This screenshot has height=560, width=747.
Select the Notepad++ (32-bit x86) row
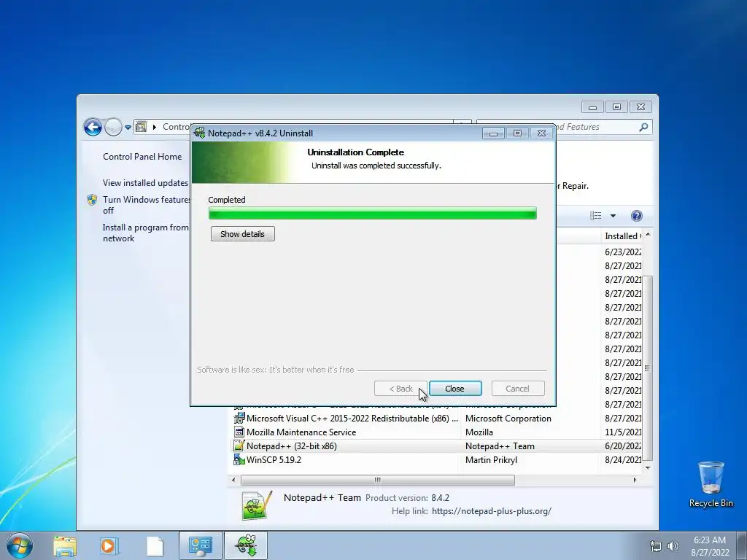click(x=436, y=446)
